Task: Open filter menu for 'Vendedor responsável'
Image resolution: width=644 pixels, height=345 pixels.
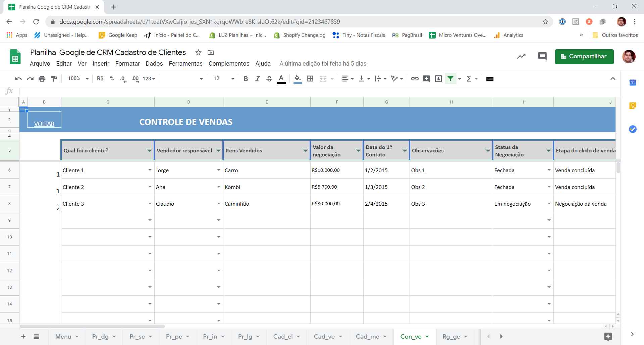Action: [x=218, y=150]
